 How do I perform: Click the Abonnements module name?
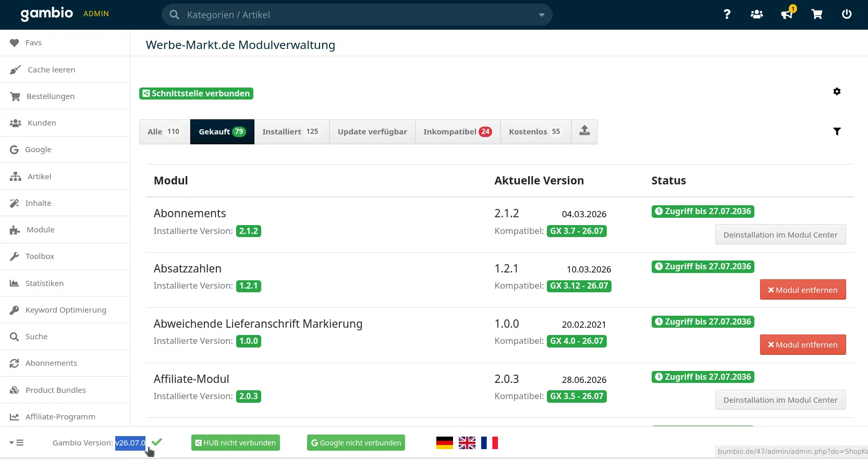click(x=190, y=214)
